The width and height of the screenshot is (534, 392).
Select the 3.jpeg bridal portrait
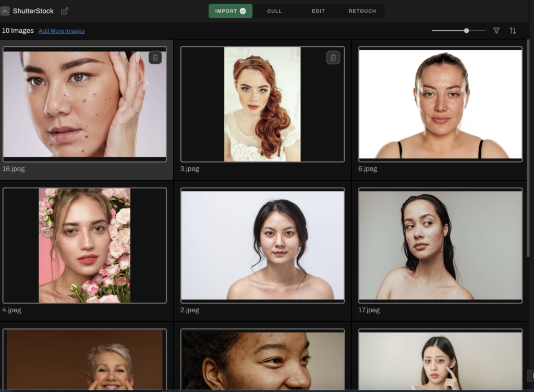coord(262,104)
